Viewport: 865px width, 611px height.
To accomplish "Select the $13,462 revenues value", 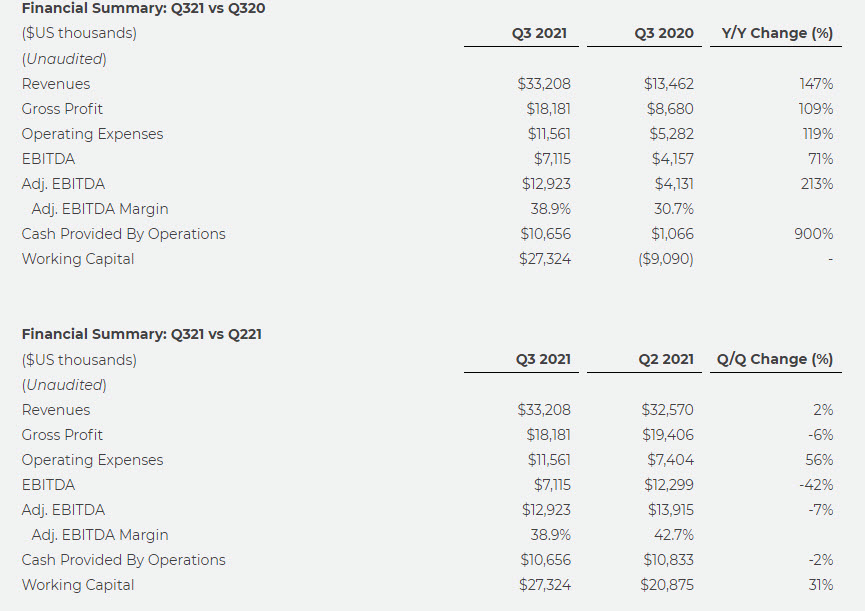I will [x=668, y=84].
